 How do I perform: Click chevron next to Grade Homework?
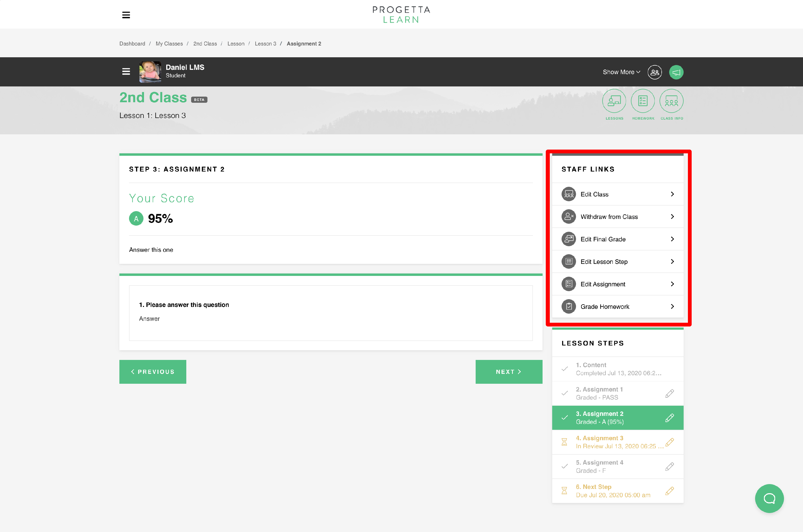[672, 306]
